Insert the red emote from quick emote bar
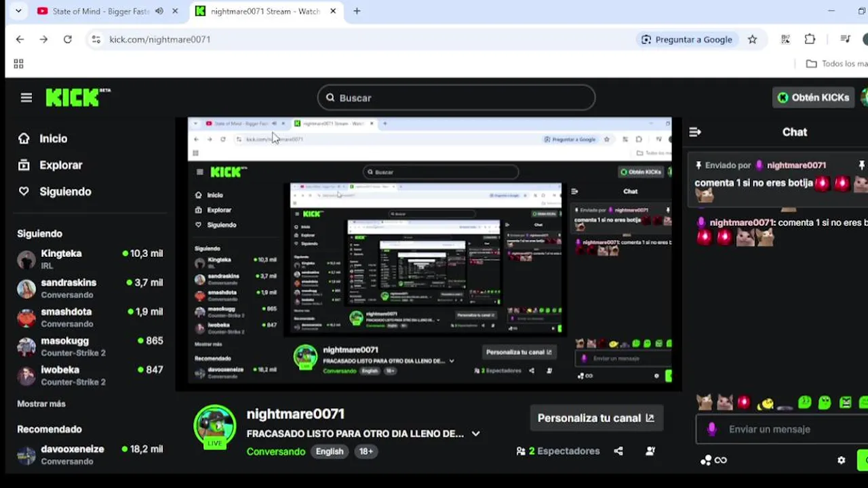This screenshot has height=488, width=868. pyautogui.click(x=744, y=402)
